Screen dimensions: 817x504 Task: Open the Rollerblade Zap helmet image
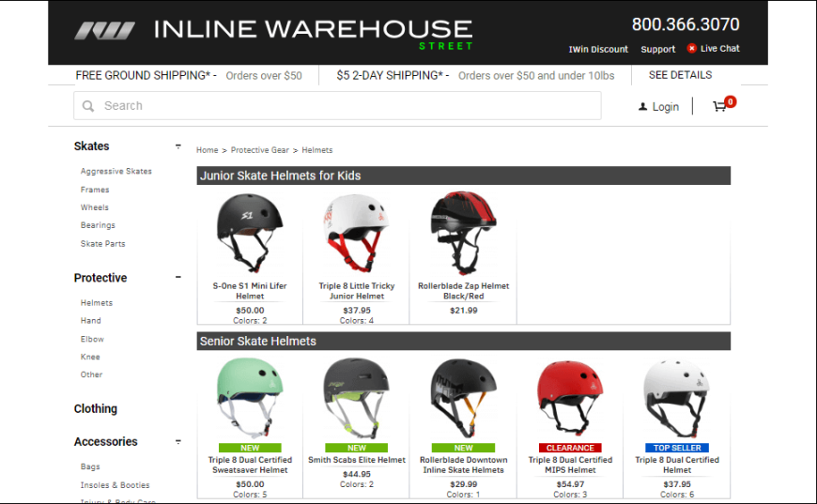(x=463, y=233)
